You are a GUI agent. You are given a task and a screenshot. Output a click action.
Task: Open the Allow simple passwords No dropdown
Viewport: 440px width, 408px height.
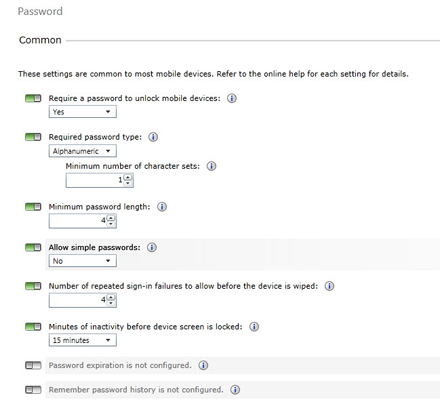(83, 261)
